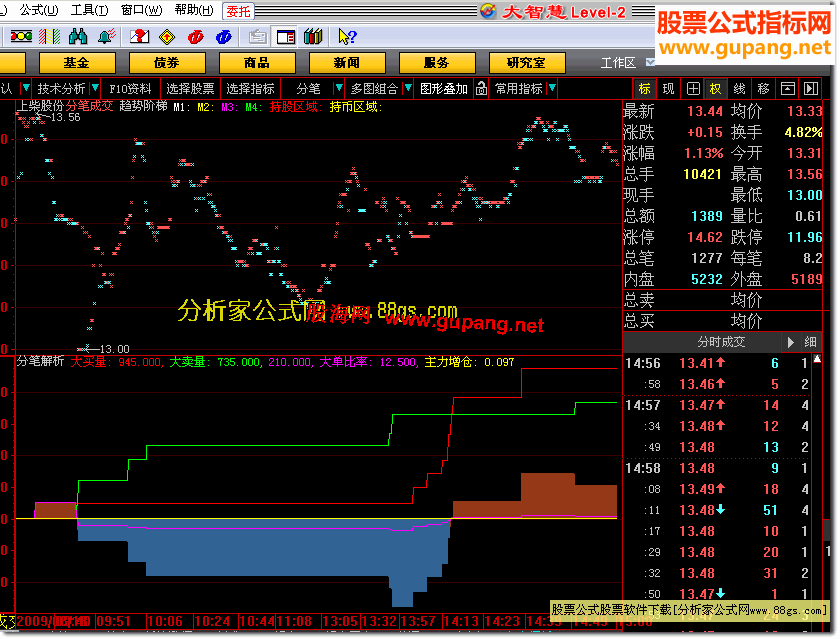Click the F10资料 button
The image size is (840, 639).
[x=130, y=88]
